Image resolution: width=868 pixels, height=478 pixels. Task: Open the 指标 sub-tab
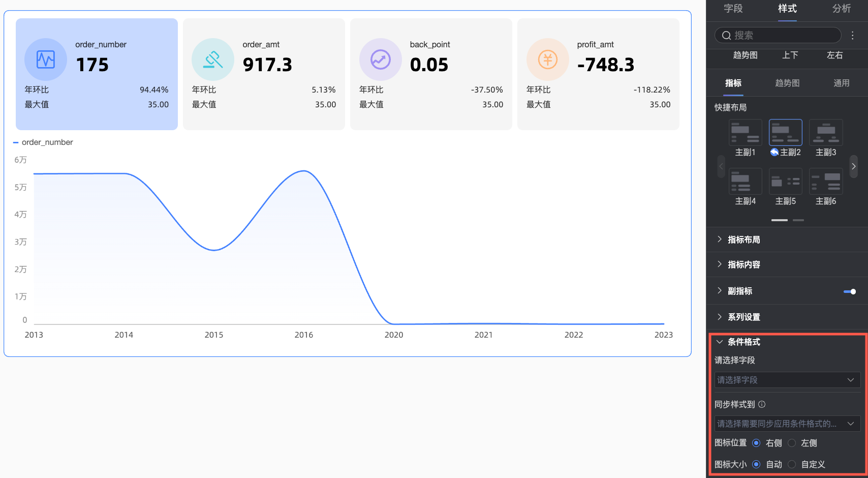[x=733, y=83]
